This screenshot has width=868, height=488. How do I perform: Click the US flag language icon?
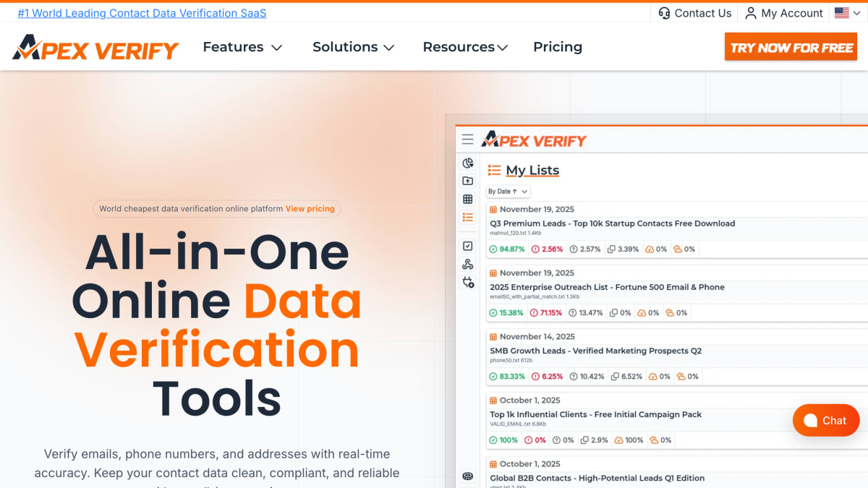tap(842, 13)
